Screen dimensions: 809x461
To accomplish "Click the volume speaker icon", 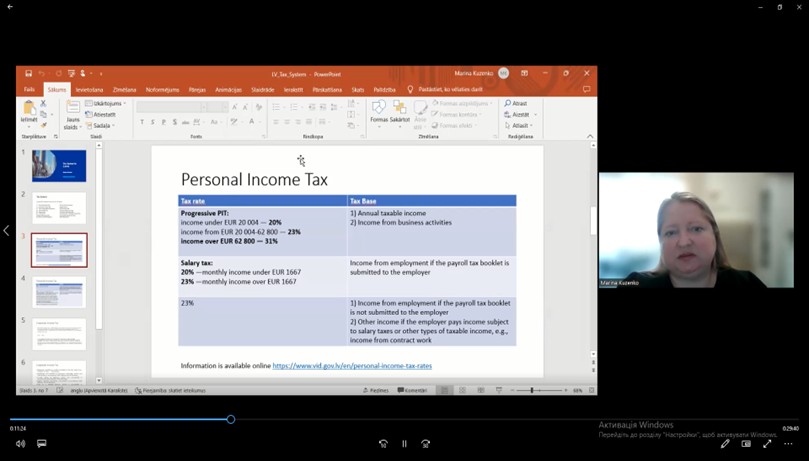I will pos(20,444).
